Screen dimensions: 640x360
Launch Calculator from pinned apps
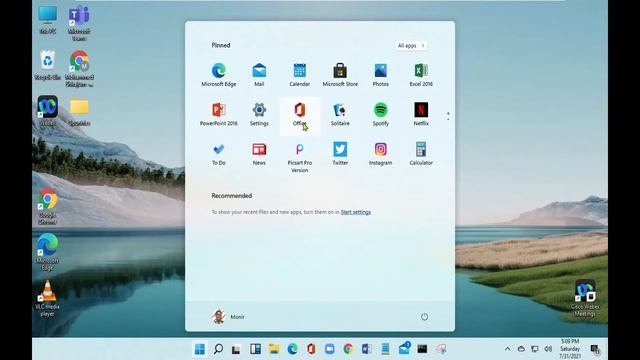[x=421, y=154]
